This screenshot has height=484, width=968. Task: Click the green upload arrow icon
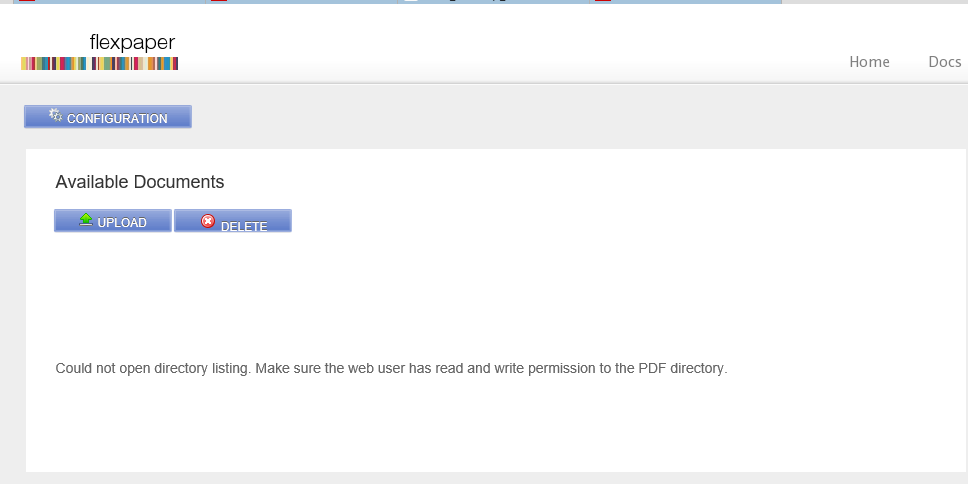pyautogui.click(x=86, y=219)
